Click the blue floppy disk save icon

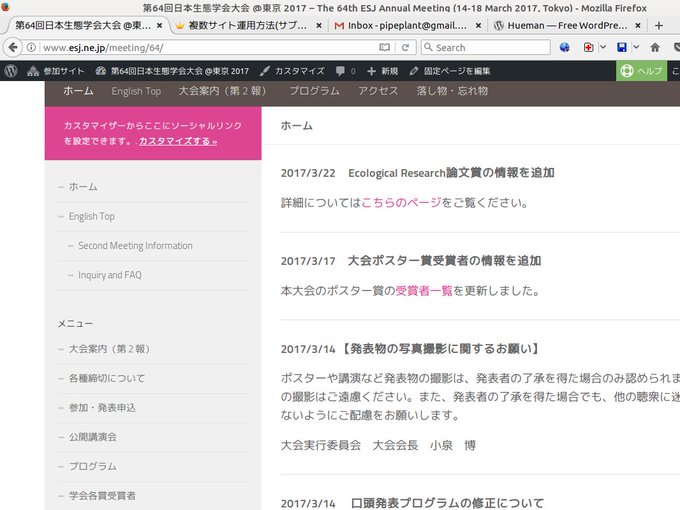click(x=622, y=47)
